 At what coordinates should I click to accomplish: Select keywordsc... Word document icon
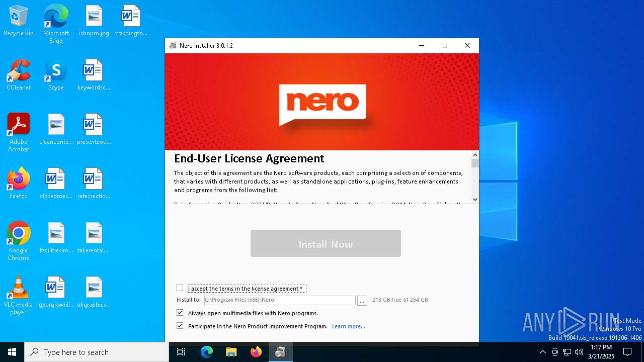[x=94, y=75]
